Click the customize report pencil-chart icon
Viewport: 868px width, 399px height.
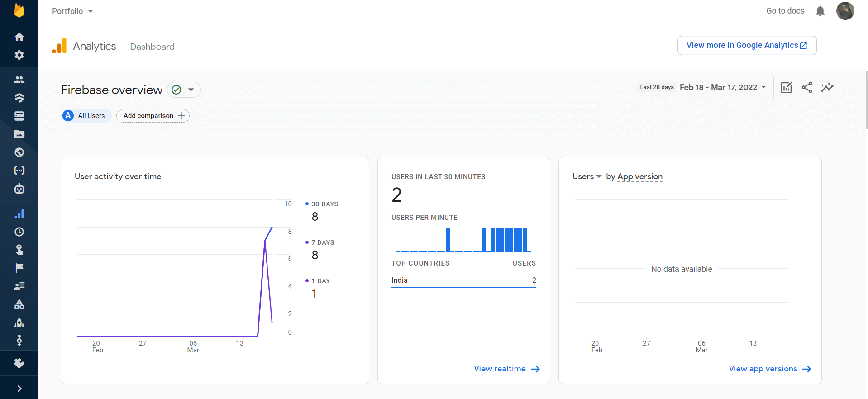pyautogui.click(x=787, y=87)
